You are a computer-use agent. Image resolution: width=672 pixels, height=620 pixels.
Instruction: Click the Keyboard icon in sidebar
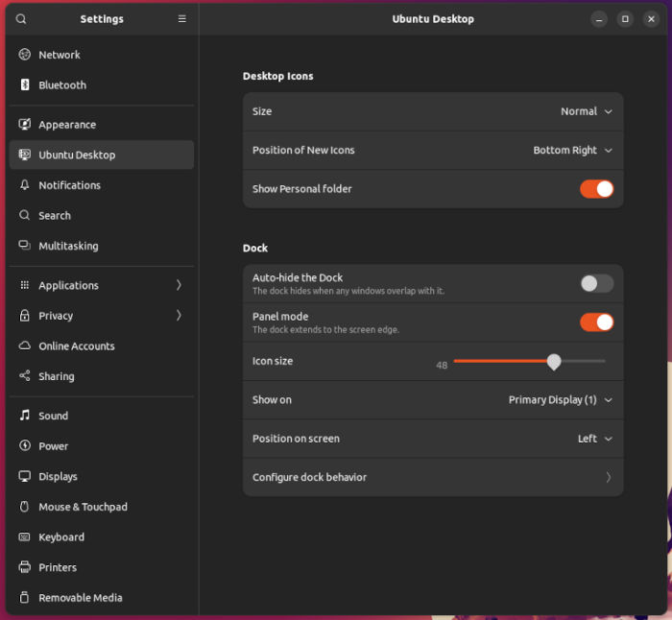(x=24, y=537)
